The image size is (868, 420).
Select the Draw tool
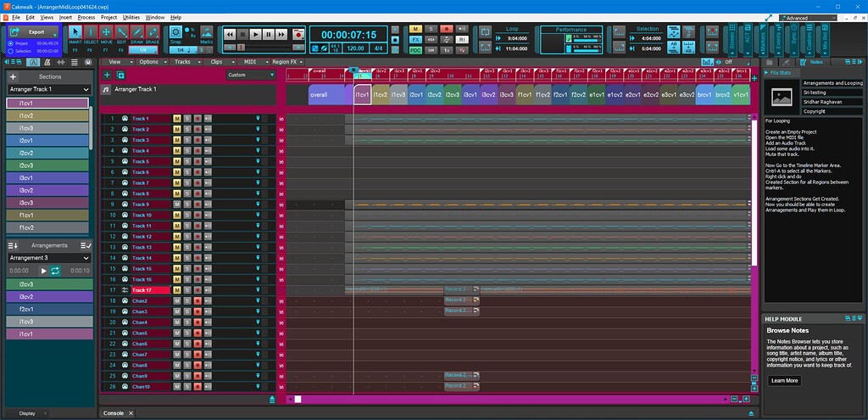[x=136, y=33]
